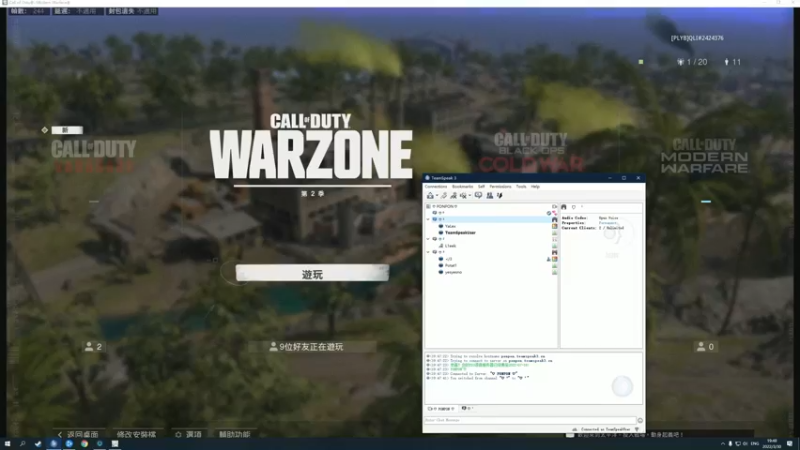Collapse channel containing user yesyesno
Image resolution: width=800 pixels, height=450 pixels.
428,252
